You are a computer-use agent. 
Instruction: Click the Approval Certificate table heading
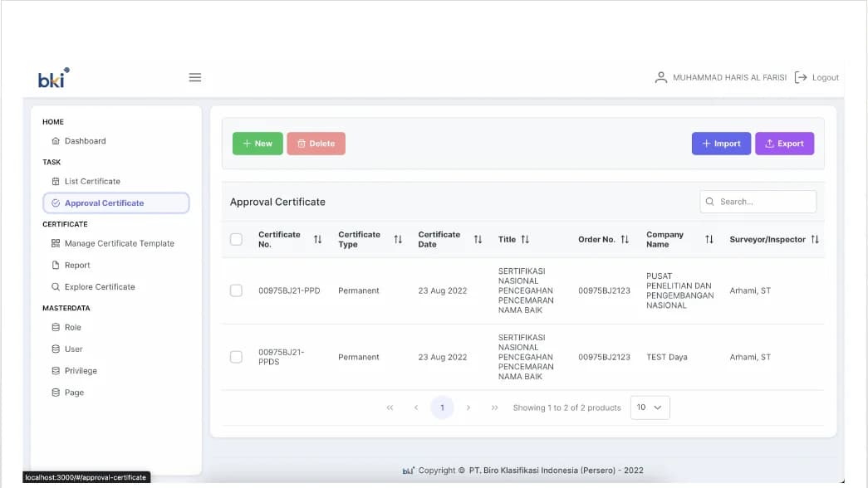pyautogui.click(x=277, y=202)
